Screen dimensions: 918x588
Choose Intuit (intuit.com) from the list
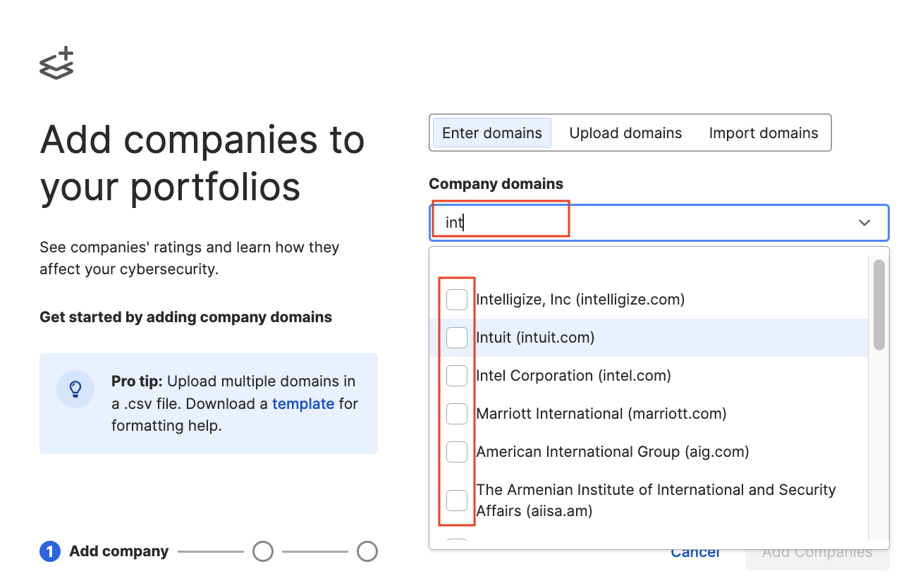[649, 338]
